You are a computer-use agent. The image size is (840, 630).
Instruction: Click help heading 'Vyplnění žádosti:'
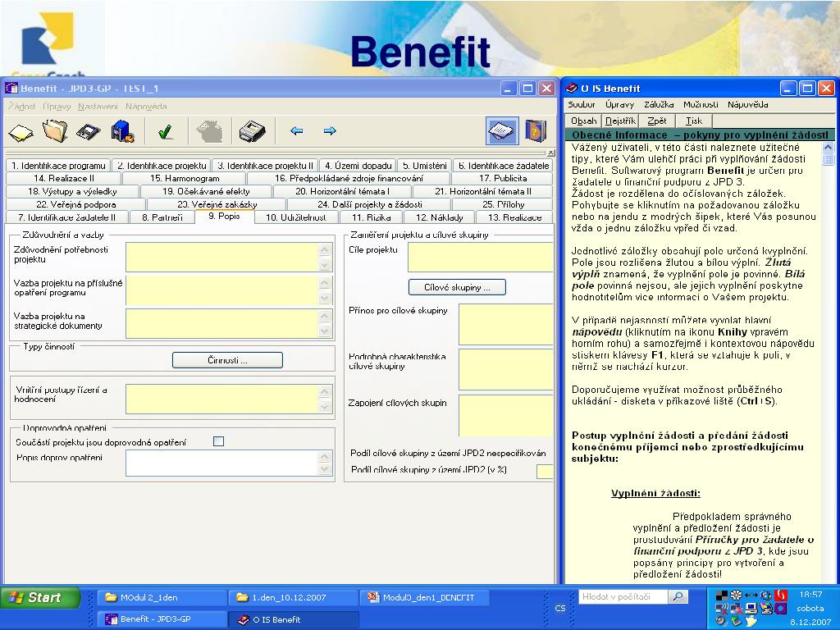click(x=655, y=493)
